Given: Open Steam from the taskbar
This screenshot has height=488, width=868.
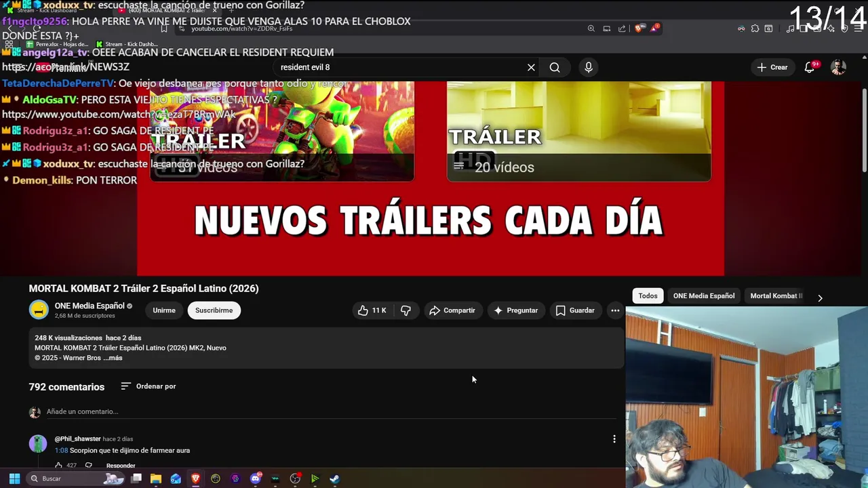Looking at the screenshot, I should 335,479.
